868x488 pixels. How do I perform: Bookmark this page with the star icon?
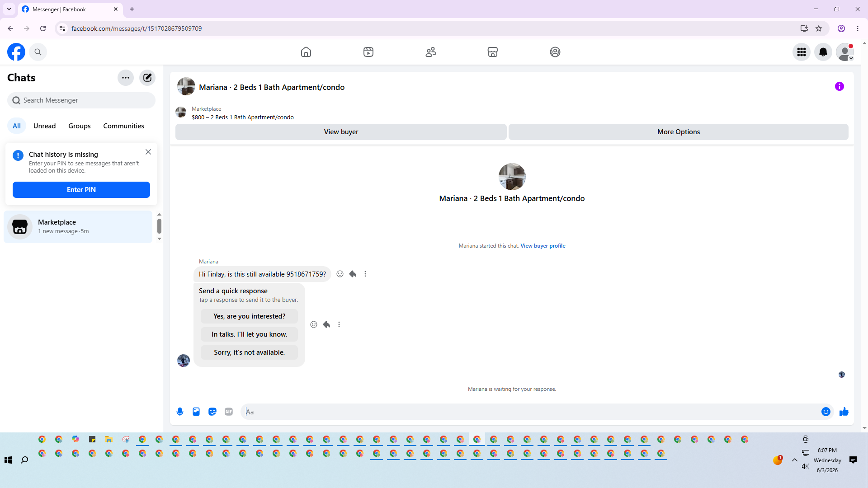coord(819,28)
